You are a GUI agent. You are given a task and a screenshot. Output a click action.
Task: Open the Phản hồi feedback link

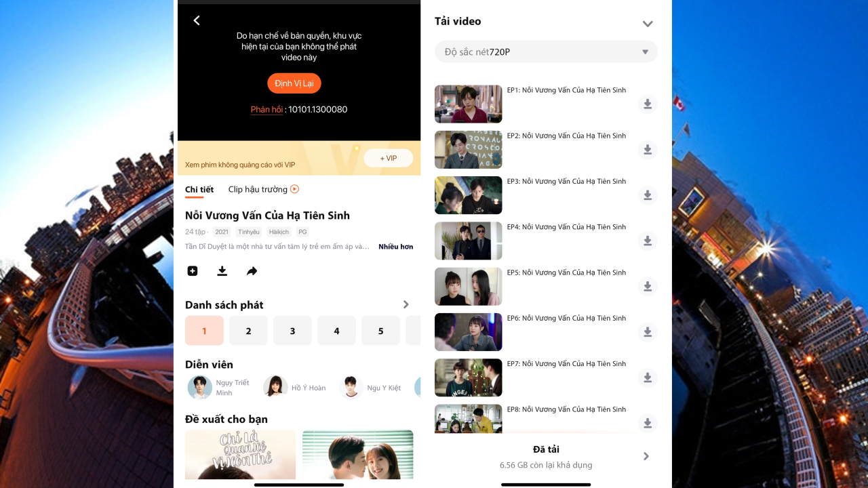point(267,108)
